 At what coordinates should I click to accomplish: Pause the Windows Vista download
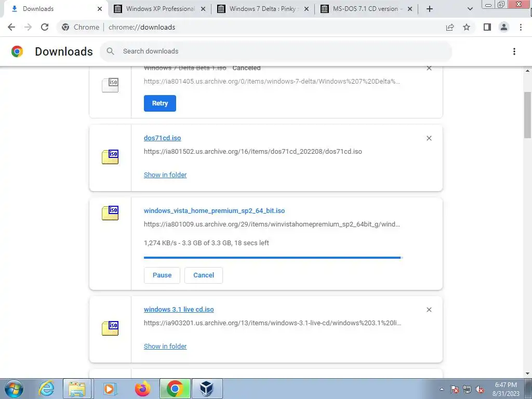(x=162, y=275)
